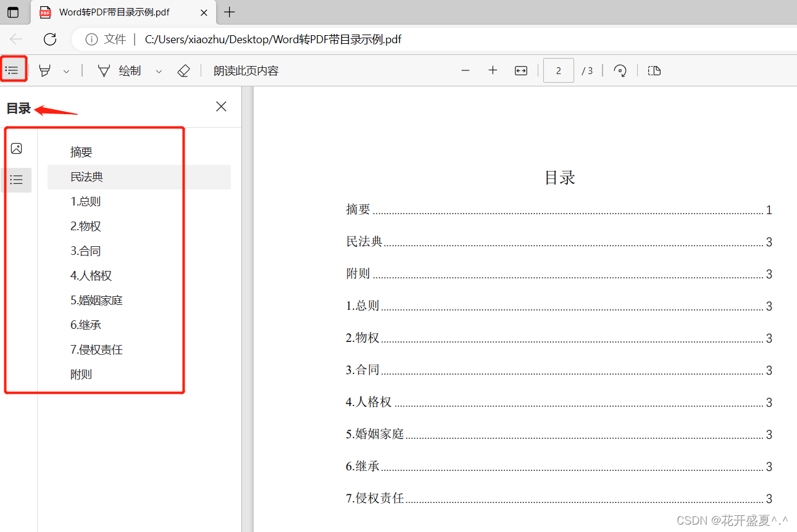Click 5.婚姻家庭 entry in the document's table of contents
This screenshot has height=532, width=797.
(x=559, y=434)
